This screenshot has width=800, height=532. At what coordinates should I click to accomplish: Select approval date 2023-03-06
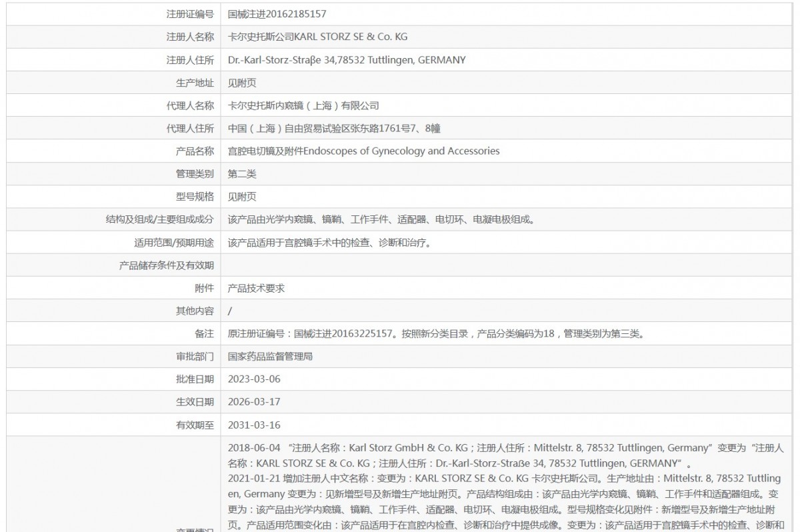254,379
